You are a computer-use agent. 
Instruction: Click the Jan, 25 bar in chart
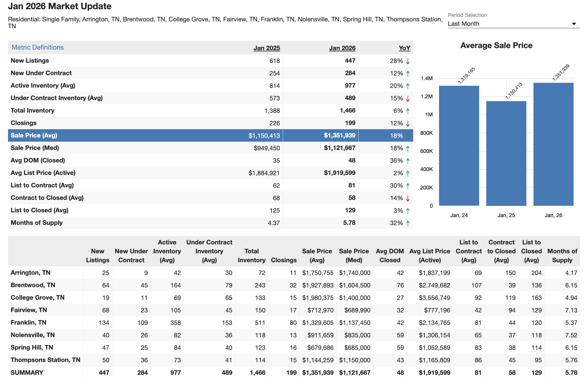click(506, 153)
